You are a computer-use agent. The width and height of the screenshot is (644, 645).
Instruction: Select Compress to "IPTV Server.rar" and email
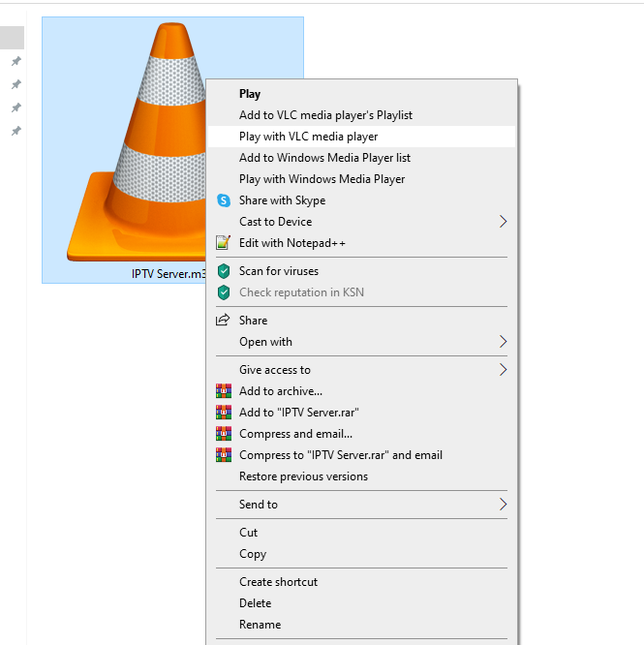click(361, 455)
